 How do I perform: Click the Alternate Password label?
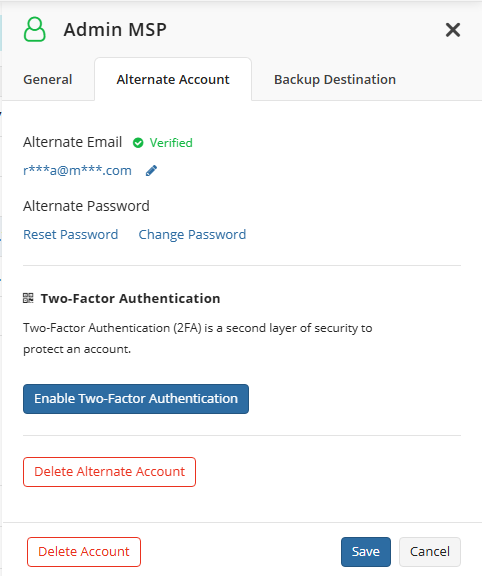click(x=86, y=206)
